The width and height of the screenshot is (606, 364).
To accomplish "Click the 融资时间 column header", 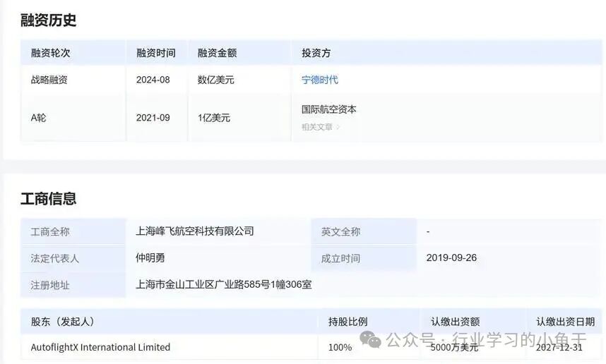I will point(156,53).
